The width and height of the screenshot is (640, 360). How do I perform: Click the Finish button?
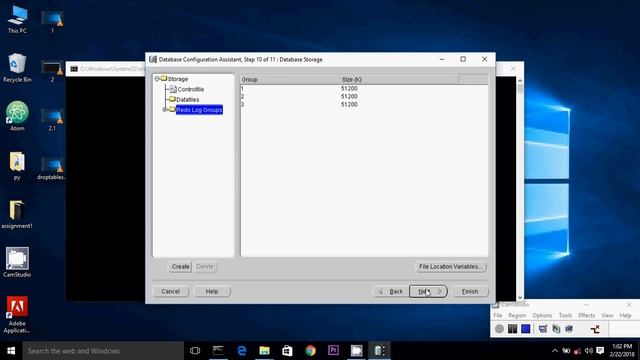click(470, 291)
